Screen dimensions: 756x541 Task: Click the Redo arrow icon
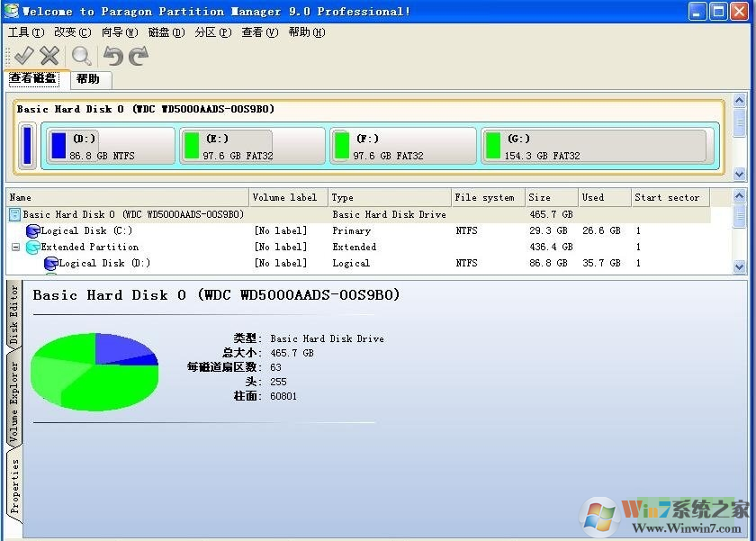[x=137, y=55]
